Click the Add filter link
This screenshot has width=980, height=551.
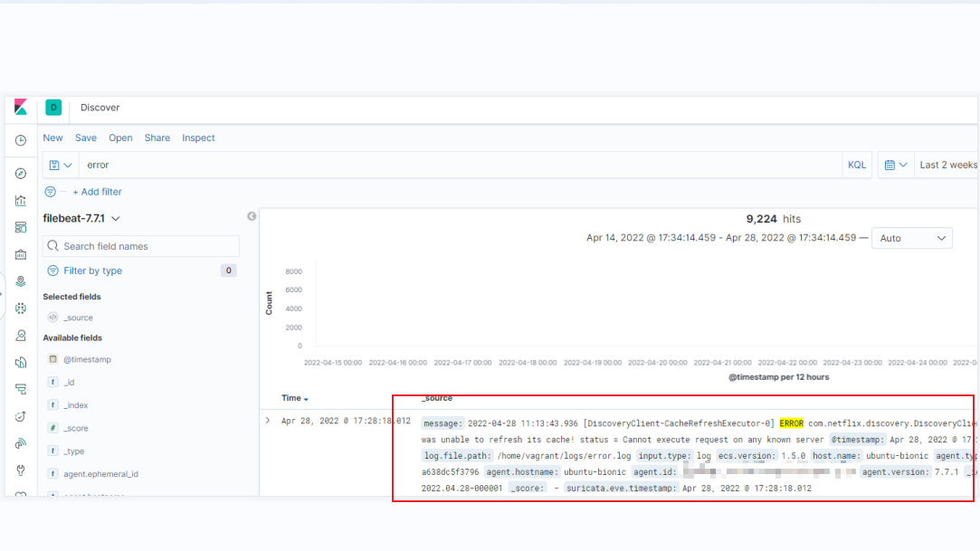pyautogui.click(x=97, y=192)
